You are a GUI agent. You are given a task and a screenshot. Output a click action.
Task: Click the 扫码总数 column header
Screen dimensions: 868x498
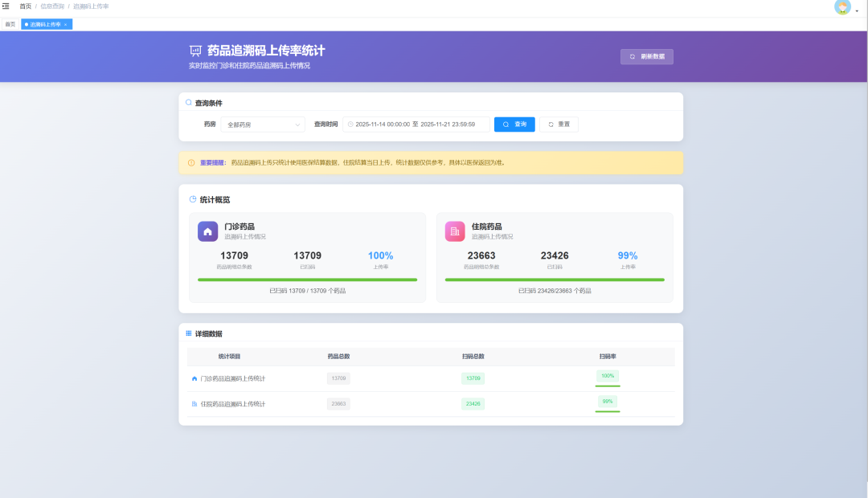(x=473, y=357)
